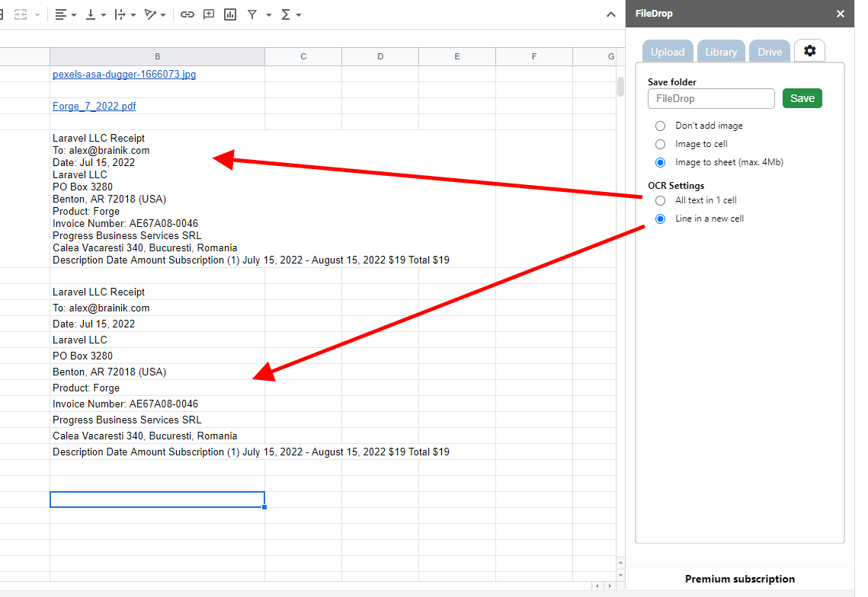Click the merge cells icon

pyautogui.click(x=21, y=15)
